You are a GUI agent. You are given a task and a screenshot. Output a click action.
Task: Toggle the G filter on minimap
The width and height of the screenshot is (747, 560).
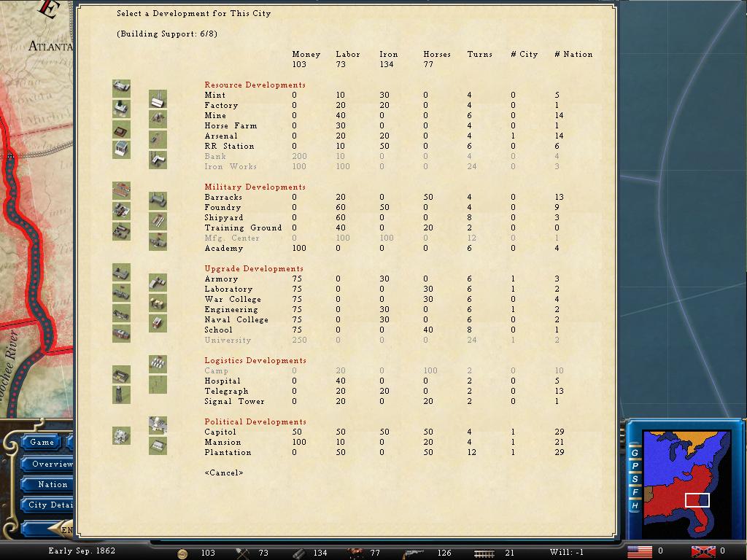pyautogui.click(x=635, y=453)
